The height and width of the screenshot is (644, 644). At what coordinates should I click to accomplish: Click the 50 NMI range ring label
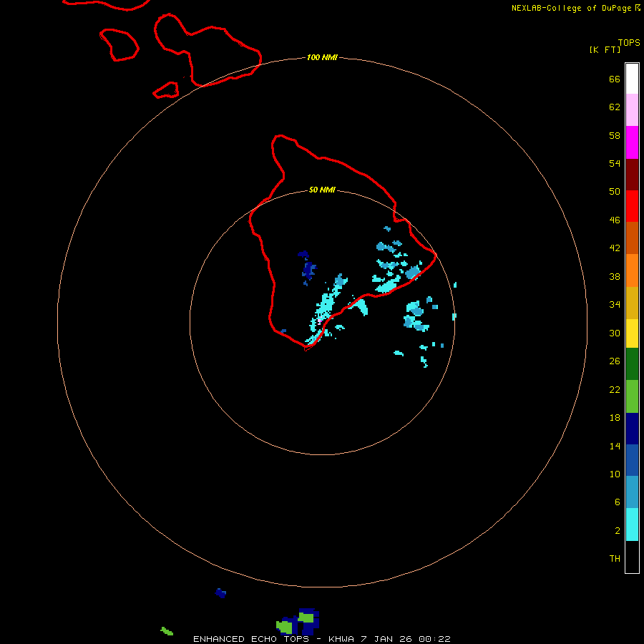pyautogui.click(x=322, y=190)
